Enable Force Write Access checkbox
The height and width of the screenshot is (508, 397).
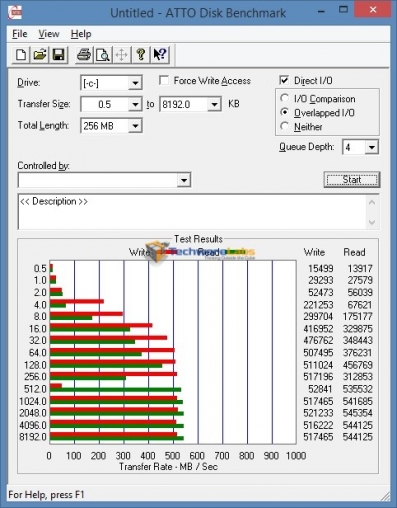tap(164, 81)
